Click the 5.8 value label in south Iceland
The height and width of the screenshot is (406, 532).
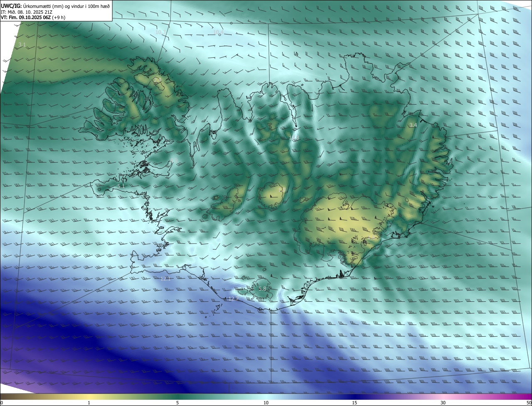[x=262, y=289]
